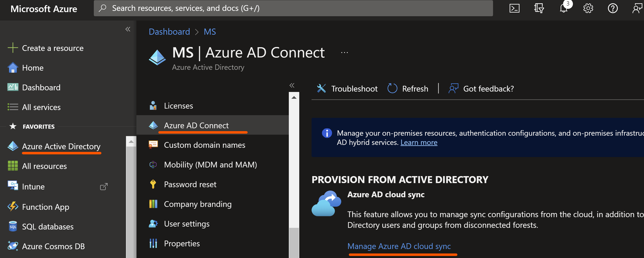Open Intune external link icon
This screenshot has width=644, height=258.
[103, 187]
